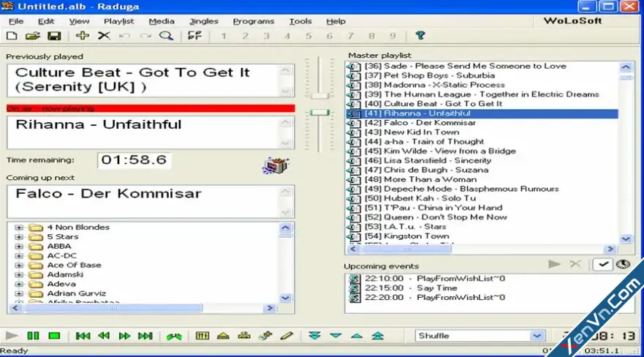The width and height of the screenshot is (644, 357).
Task: Expand the Adrian Gurviz folder
Action: (19, 293)
